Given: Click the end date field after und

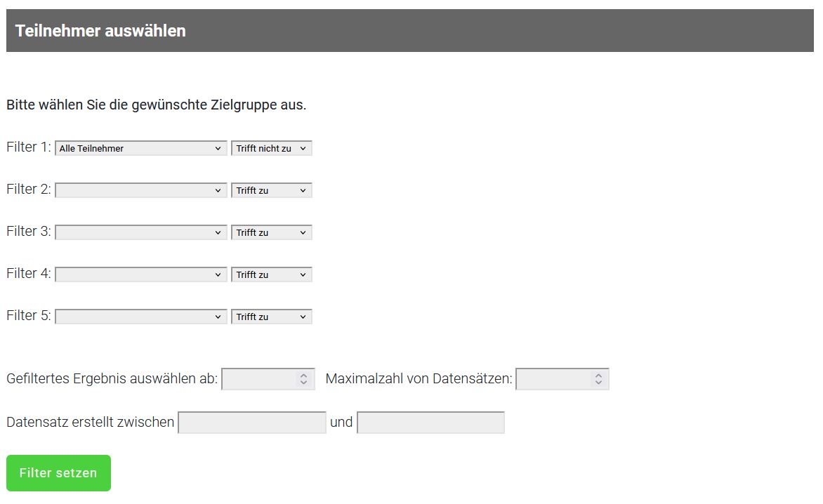Looking at the screenshot, I should pos(430,422).
